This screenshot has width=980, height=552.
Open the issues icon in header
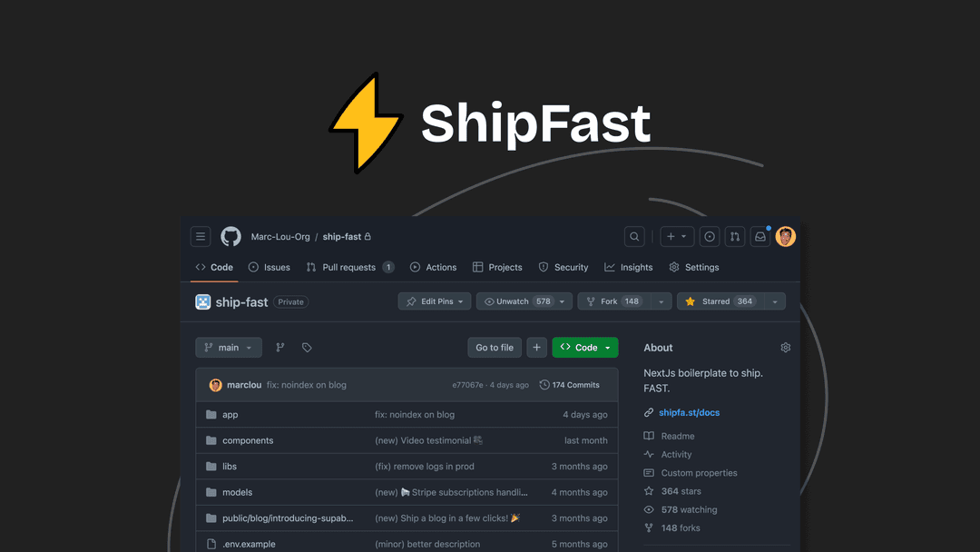[x=710, y=237]
